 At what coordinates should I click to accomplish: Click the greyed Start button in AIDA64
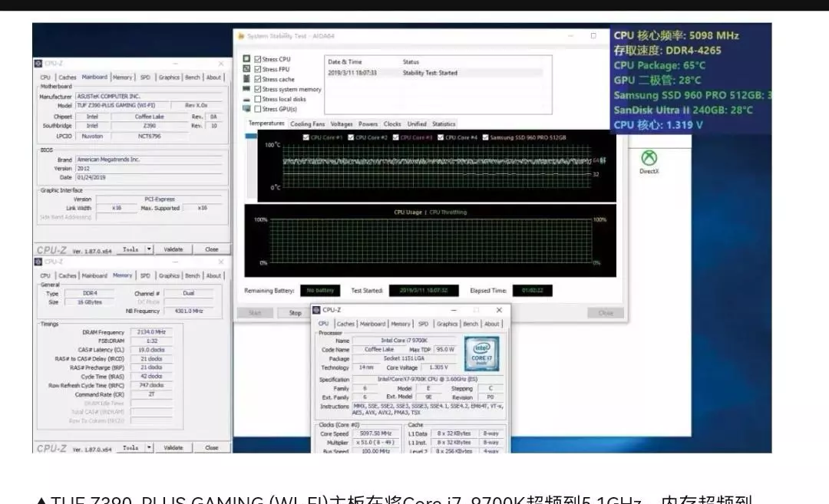[x=255, y=313]
